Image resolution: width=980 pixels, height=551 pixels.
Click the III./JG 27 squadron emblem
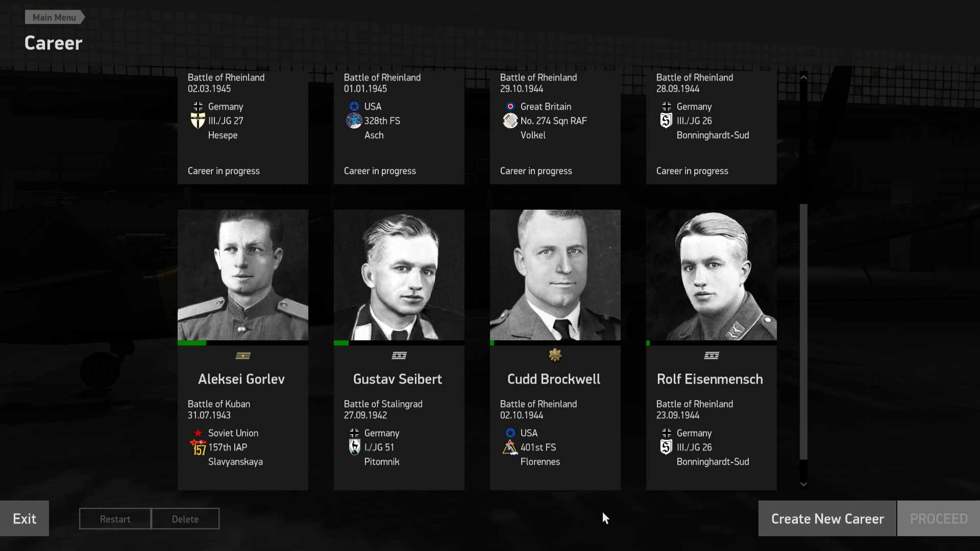(198, 121)
